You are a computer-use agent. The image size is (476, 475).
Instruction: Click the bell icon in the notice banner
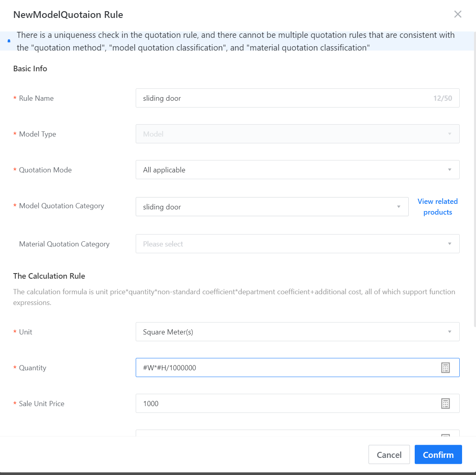tap(9, 41)
